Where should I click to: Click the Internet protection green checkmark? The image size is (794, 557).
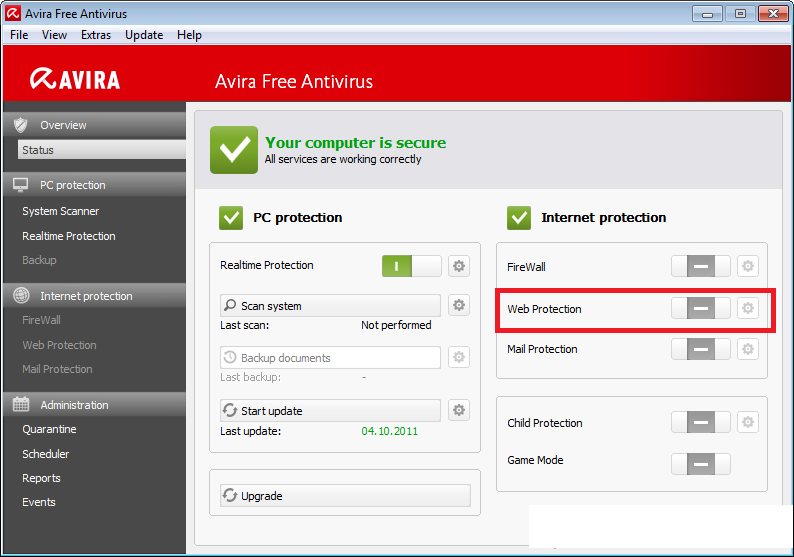tap(519, 218)
